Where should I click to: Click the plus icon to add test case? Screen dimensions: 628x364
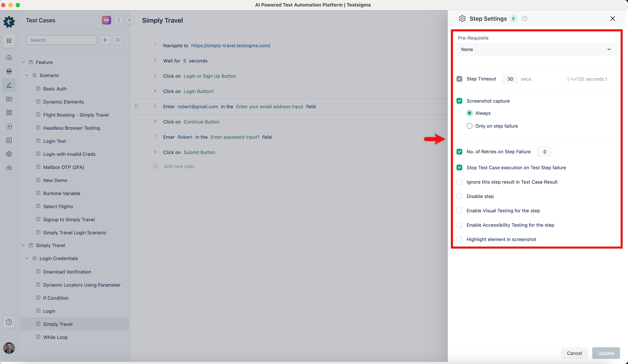pyautogui.click(x=105, y=40)
